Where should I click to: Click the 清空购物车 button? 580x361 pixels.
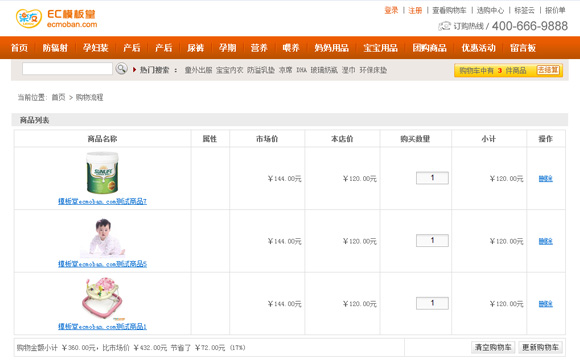[x=493, y=347]
